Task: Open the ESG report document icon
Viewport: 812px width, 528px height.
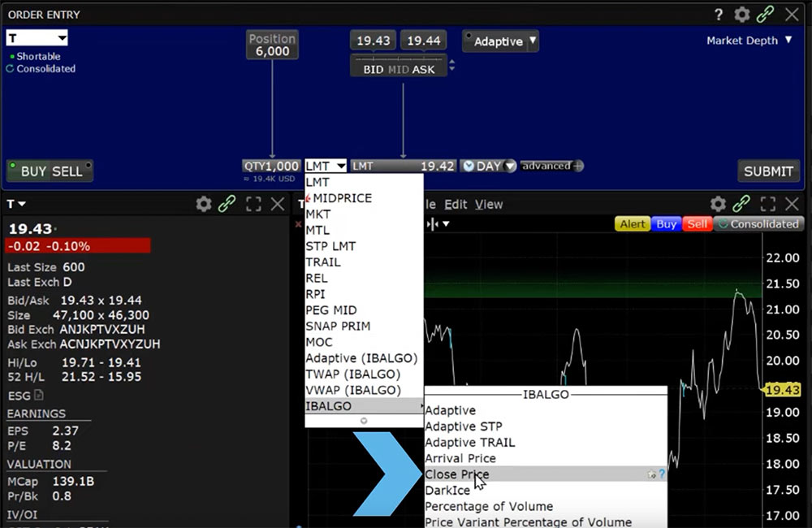Action: click(39, 396)
